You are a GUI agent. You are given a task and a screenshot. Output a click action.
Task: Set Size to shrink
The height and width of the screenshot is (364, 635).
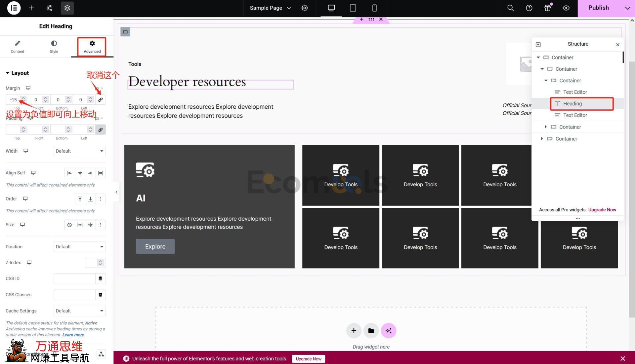click(x=90, y=225)
